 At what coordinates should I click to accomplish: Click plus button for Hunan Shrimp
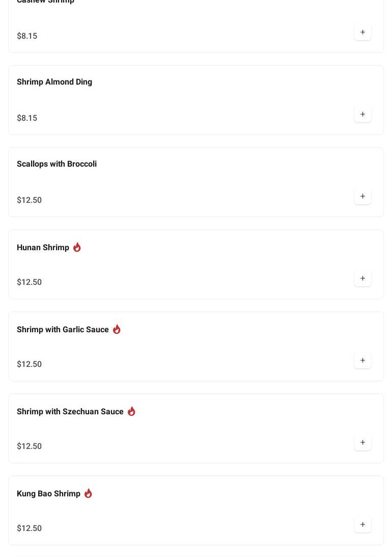tap(362, 278)
